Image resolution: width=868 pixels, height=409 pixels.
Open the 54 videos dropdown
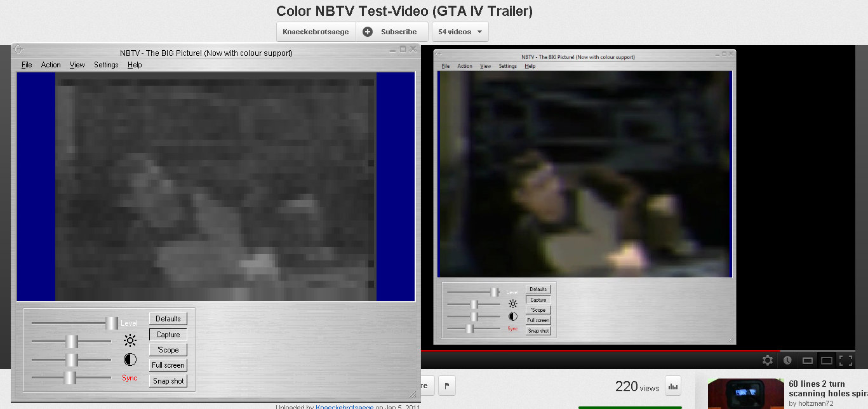(x=460, y=32)
